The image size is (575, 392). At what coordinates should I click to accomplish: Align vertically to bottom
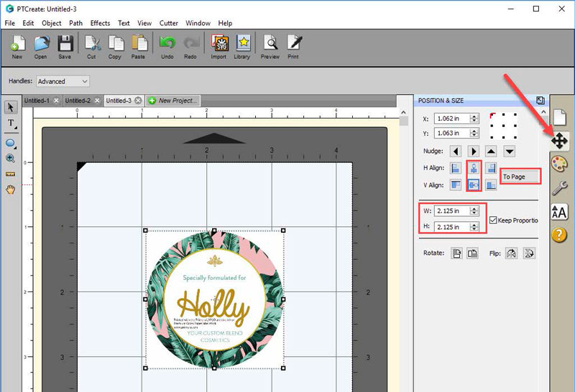pyautogui.click(x=492, y=185)
